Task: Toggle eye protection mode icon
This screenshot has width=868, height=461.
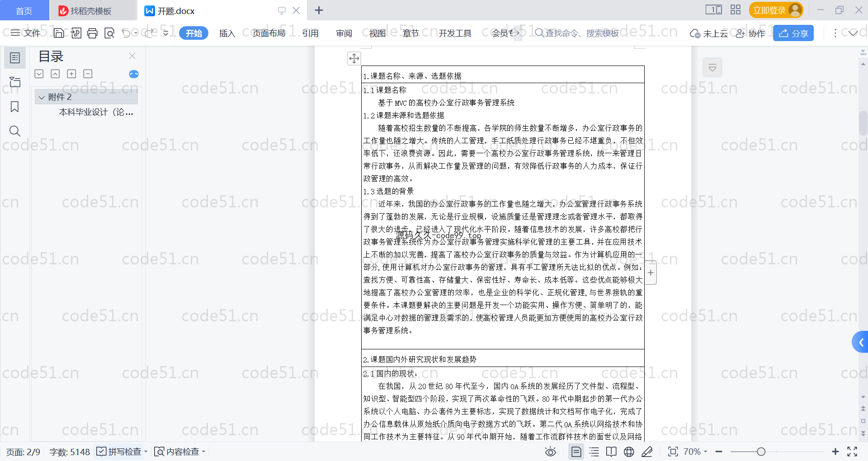Action: pyautogui.click(x=550, y=452)
